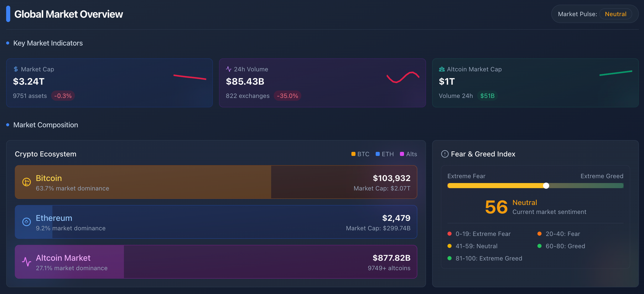Click the Bitcoin price $103,932
644x294 pixels.
[x=392, y=178]
